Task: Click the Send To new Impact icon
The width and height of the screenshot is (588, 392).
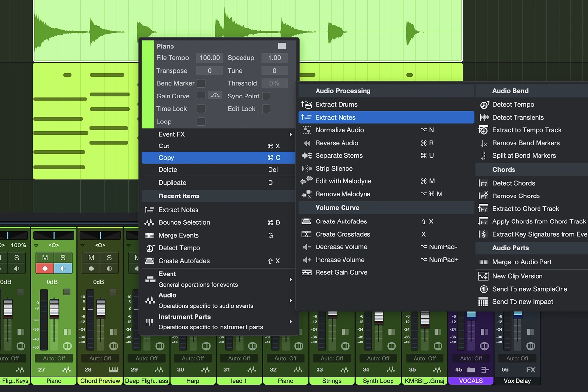Action: tap(484, 302)
